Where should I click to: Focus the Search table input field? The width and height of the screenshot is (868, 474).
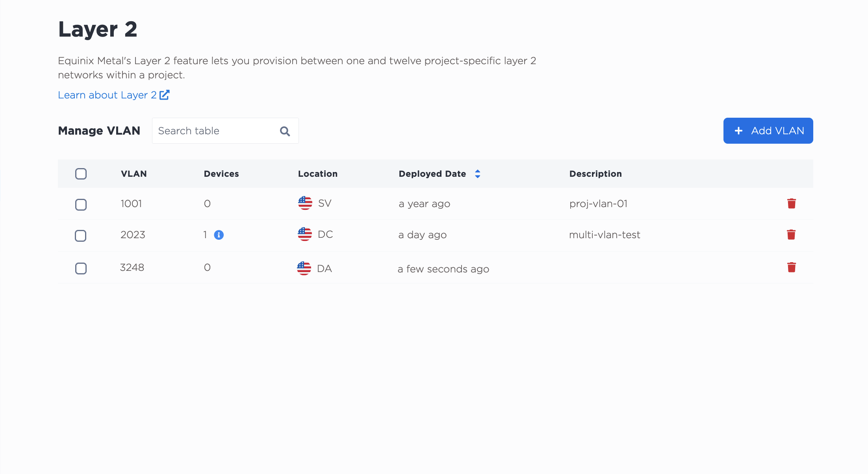pos(225,131)
